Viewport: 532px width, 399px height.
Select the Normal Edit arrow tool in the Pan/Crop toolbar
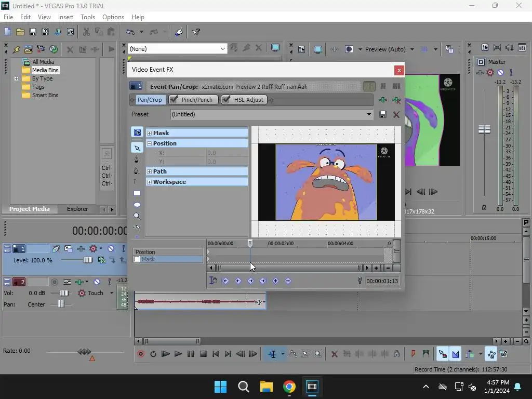click(x=137, y=148)
